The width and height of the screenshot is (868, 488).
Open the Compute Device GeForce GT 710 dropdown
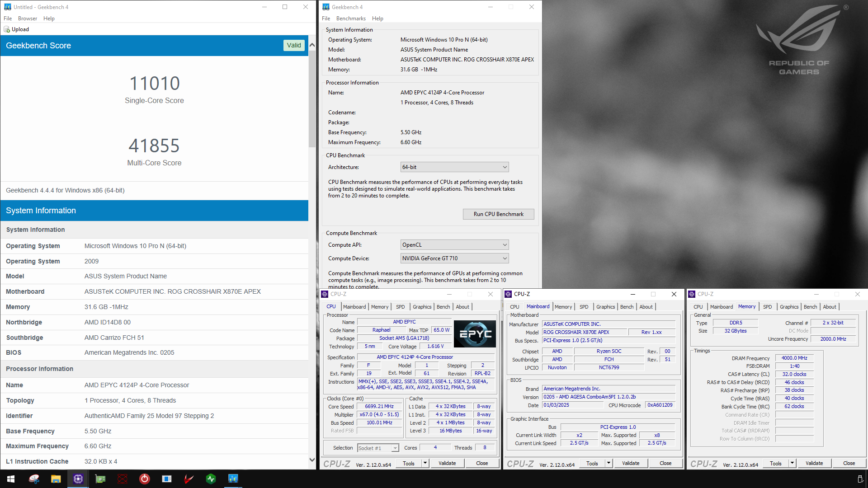point(454,258)
